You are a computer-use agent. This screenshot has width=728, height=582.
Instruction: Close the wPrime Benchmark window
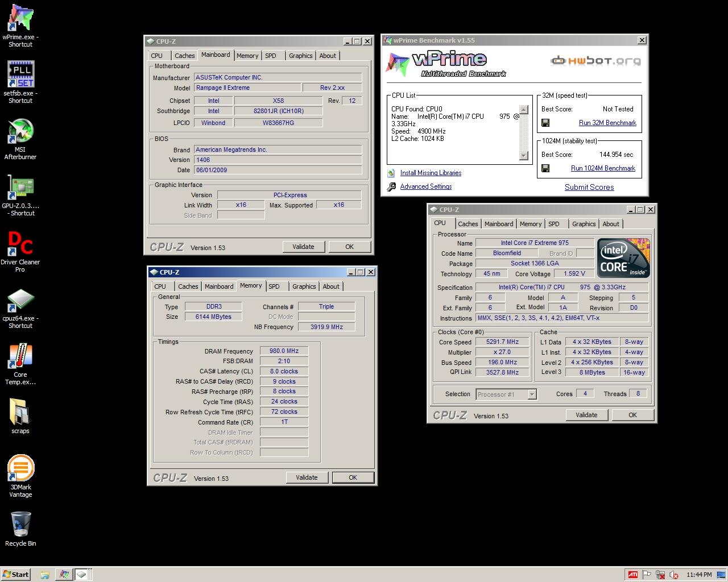click(x=642, y=40)
